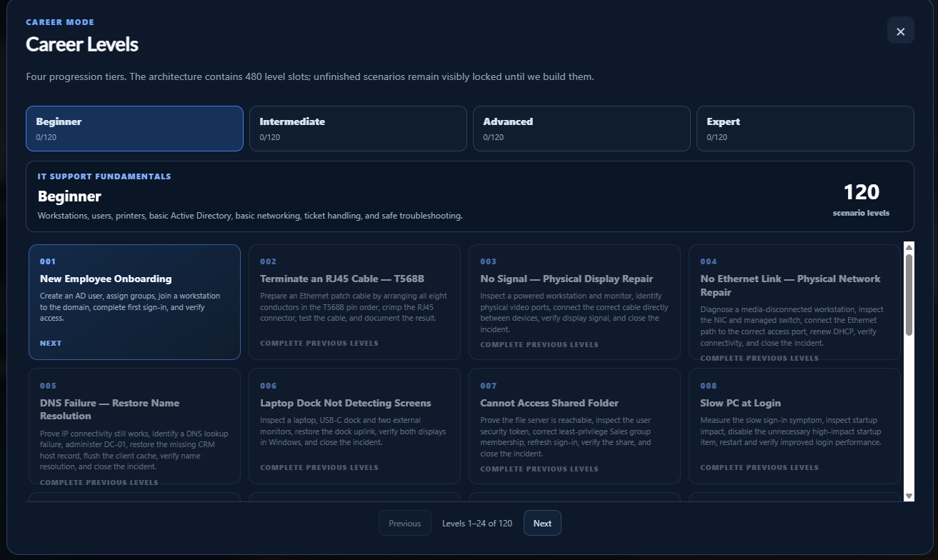
Task: Select the Terminate an RJ45 Cable level card
Action: pos(354,302)
